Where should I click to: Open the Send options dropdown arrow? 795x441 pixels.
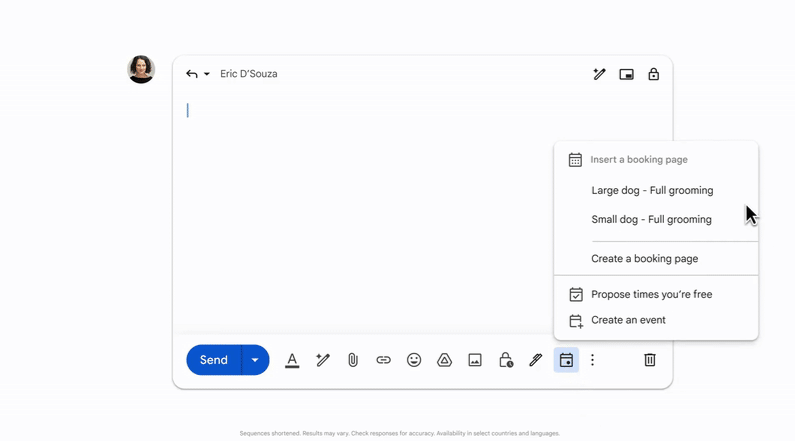[255, 360]
